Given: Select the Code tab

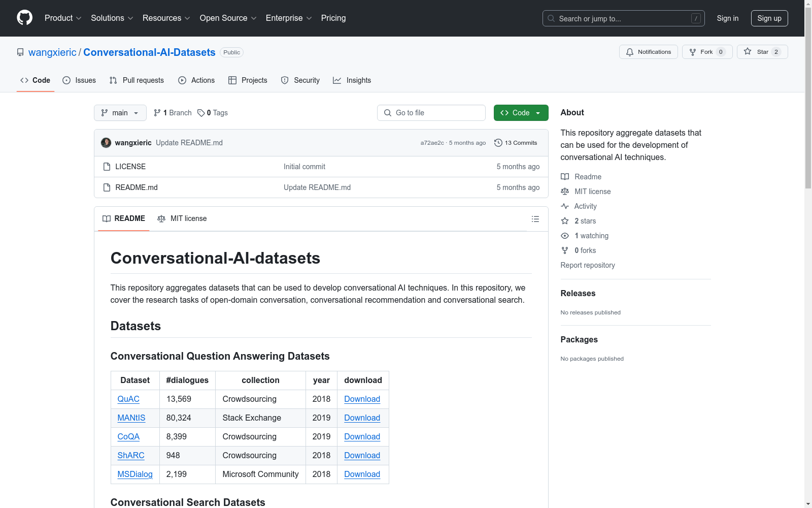Looking at the screenshot, I should 36,80.
